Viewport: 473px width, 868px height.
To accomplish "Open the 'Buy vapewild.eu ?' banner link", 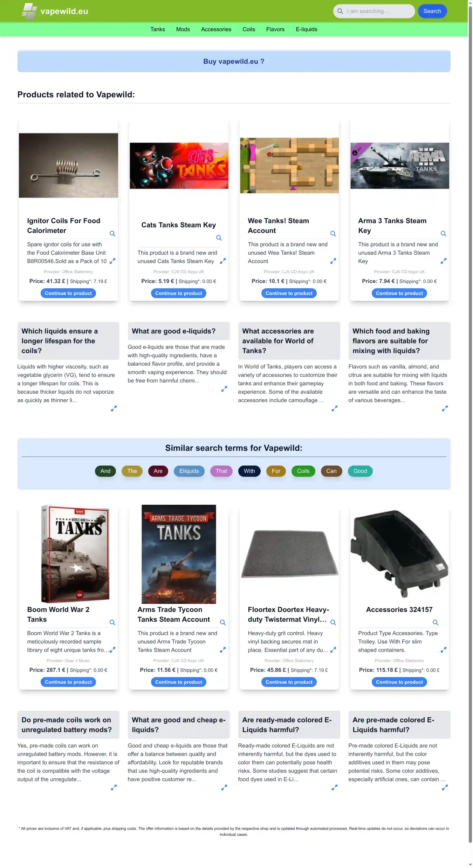I will tap(234, 61).
